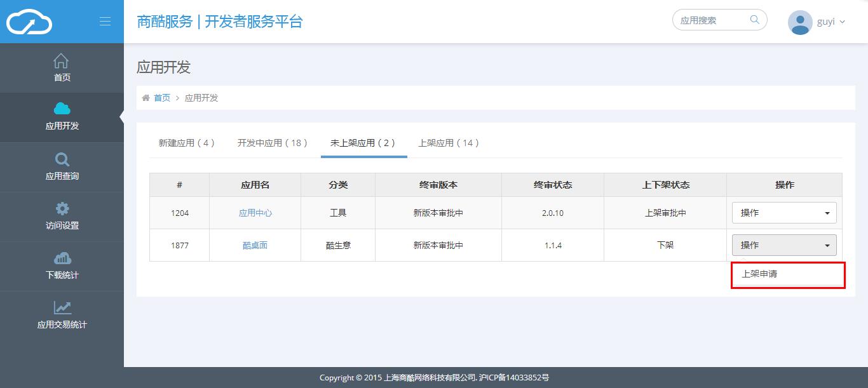The image size is (868, 388).
Task: Click the 2.0.10 version cell
Action: tap(553, 213)
